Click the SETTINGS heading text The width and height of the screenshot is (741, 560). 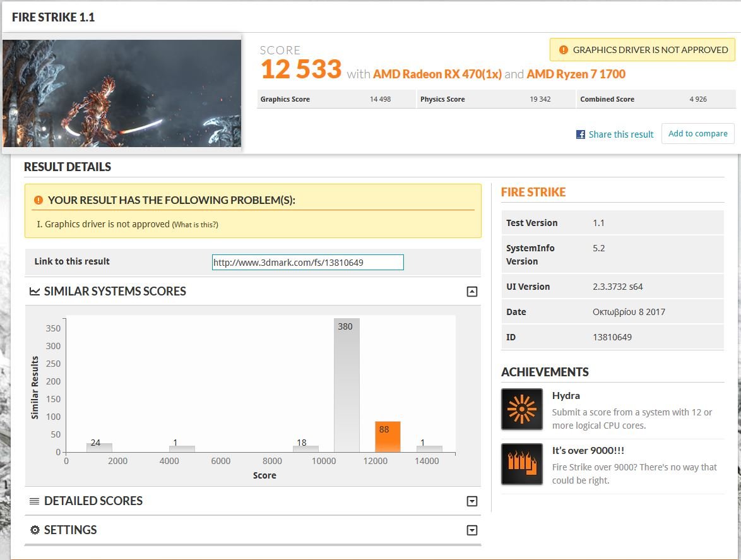(70, 530)
